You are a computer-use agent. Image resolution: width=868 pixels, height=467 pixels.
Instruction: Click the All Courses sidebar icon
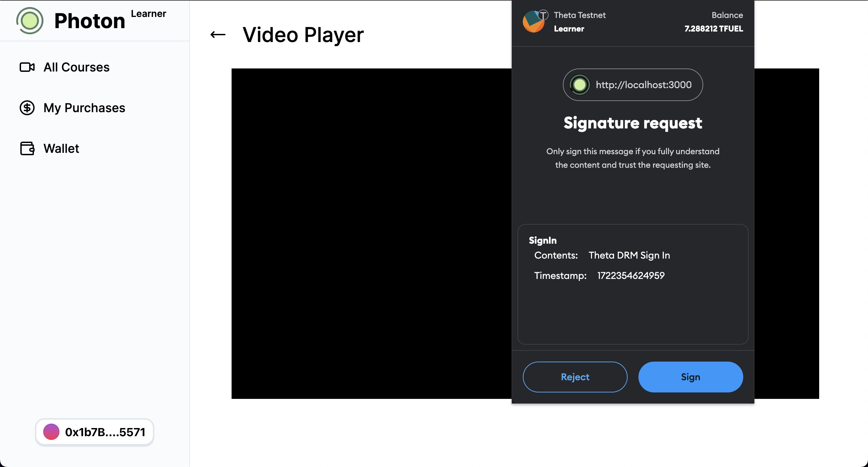point(27,67)
